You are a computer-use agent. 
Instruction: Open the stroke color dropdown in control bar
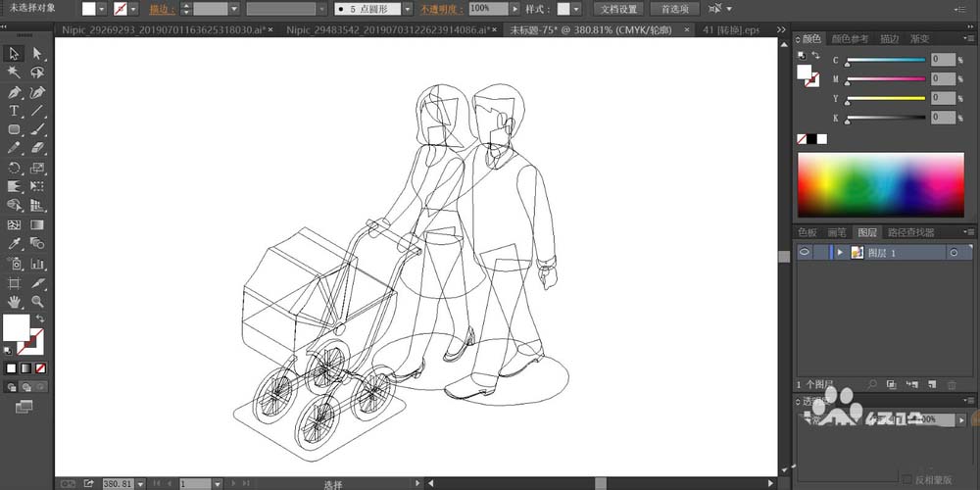[133, 10]
